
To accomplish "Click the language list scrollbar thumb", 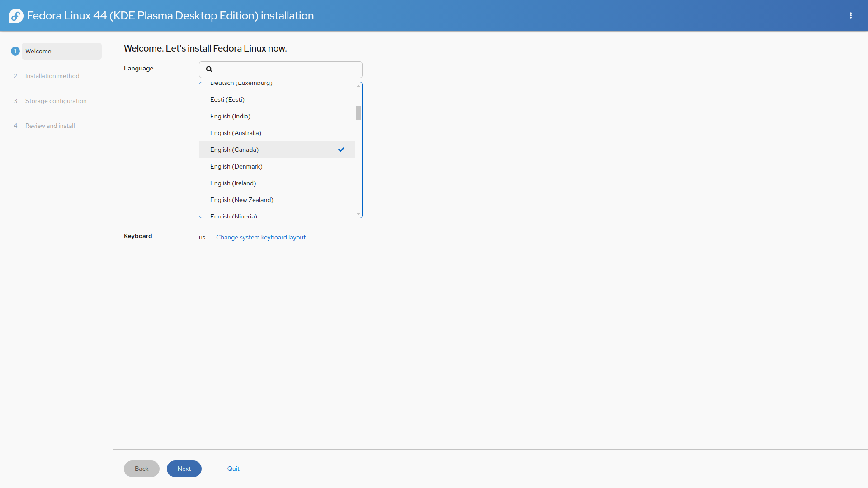I will pos(359,113).
